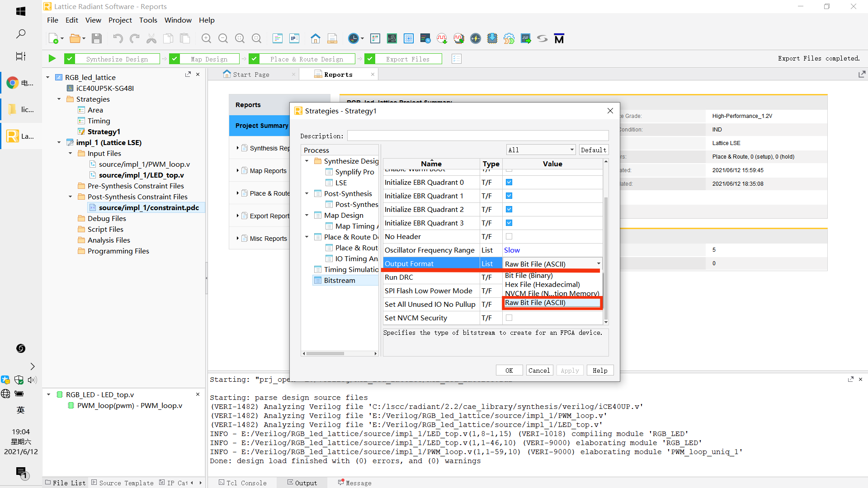Click the green Run All play icon
The image size is (868, 488).
tap(52, 59)
